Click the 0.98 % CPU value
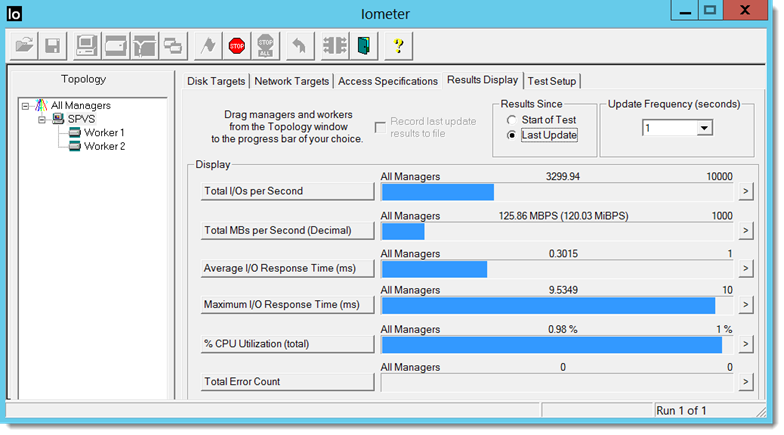This screenshot has height=435, width=784. point(562,330)
